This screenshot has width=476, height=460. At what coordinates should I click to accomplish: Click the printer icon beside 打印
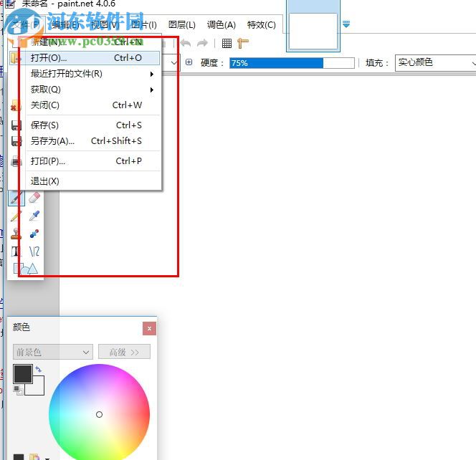coord(16,160)
